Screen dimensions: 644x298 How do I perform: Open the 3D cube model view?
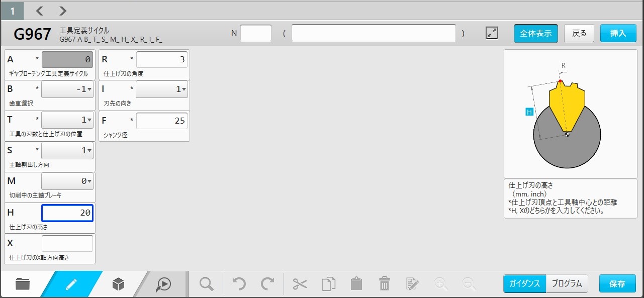point(118,284)
